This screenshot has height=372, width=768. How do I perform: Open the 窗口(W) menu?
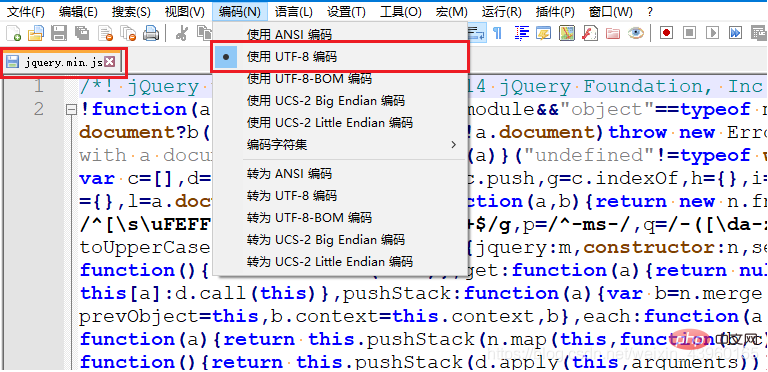[x=611, y=11]
